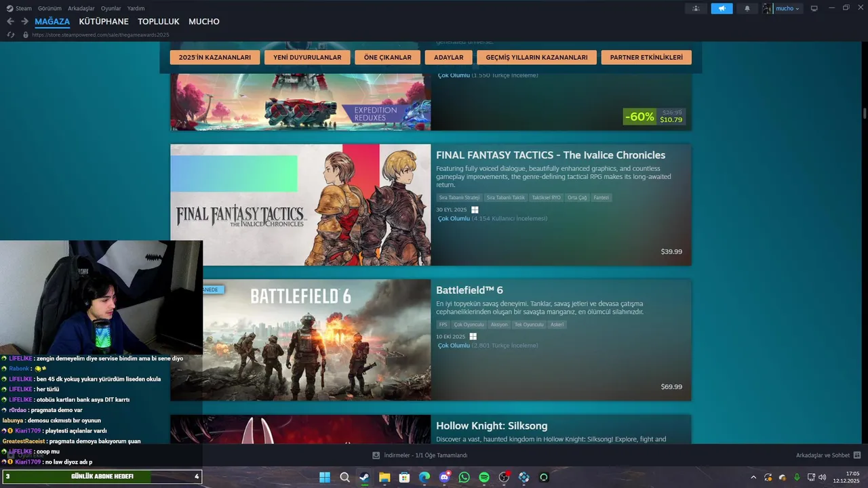This screenshot has height=488, width=868.
Task: Click the 2025'İN KAZANANLARI button
Action: 214,58
